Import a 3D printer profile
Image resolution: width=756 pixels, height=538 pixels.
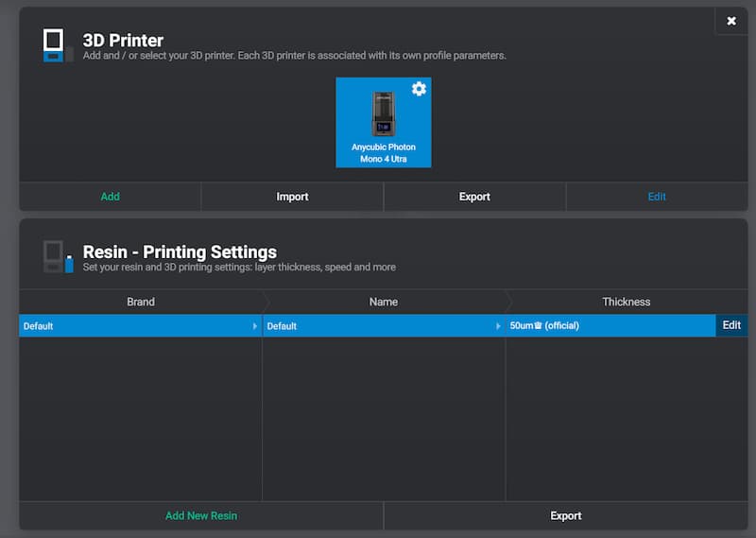pyautogui.click(x=292, y=197)
